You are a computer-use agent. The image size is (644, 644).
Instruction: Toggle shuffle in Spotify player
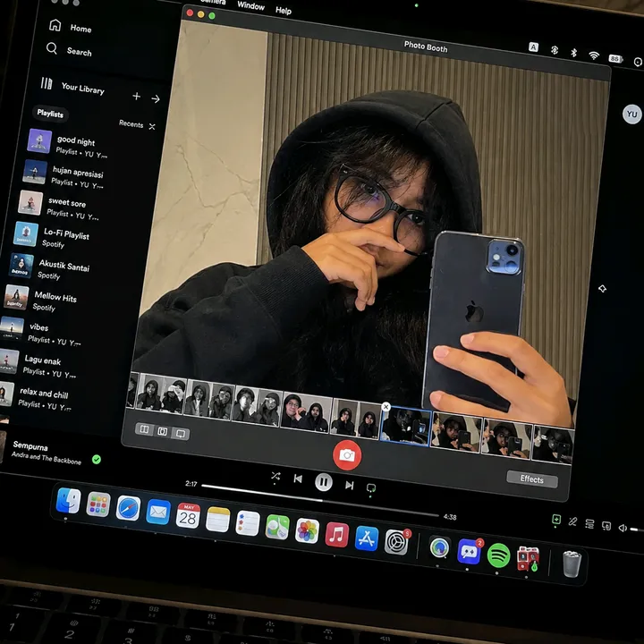coord(275,476)
